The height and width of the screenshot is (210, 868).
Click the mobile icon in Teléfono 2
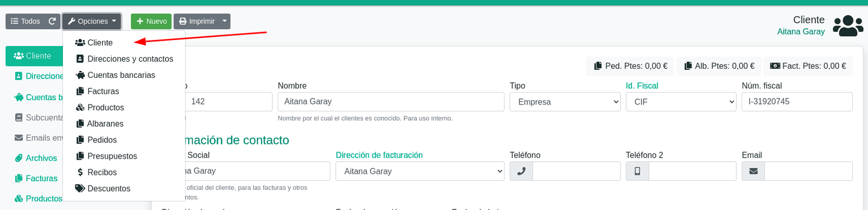pos(637,171)
